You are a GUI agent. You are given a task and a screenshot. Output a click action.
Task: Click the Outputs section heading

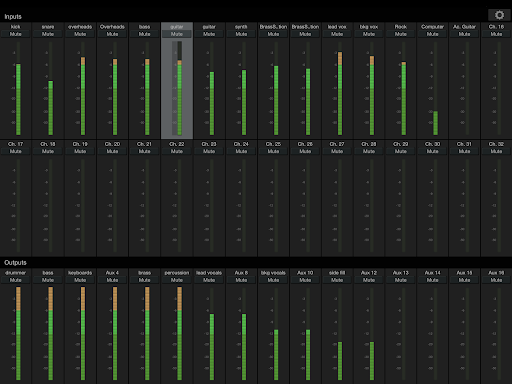tap(15, 263)
